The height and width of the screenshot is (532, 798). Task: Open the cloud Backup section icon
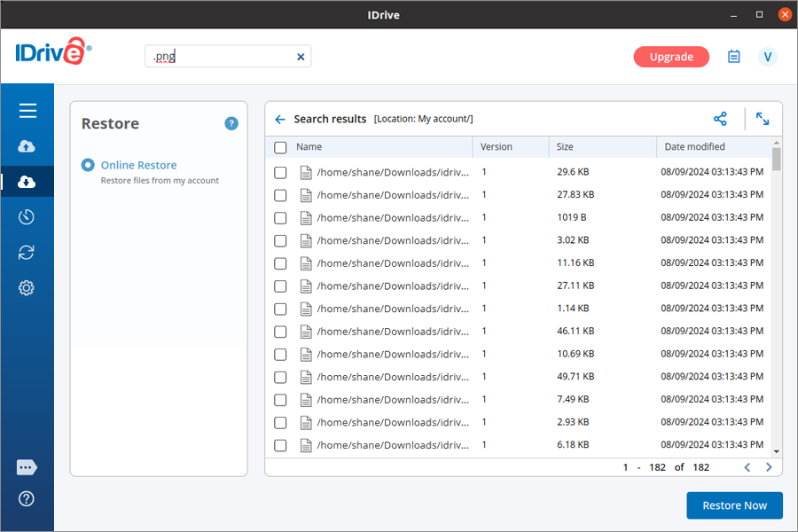click(x=27, y=146)
